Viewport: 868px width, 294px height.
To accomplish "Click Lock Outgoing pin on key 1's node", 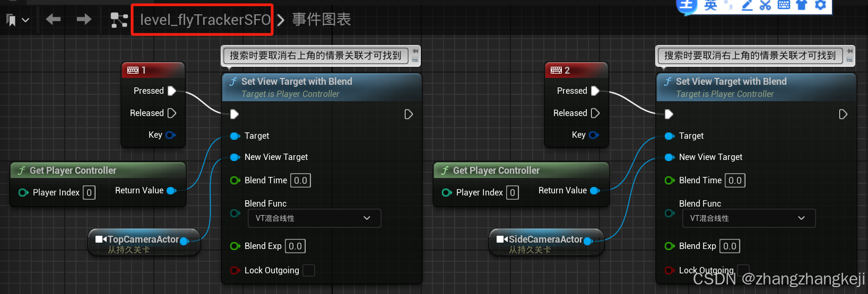I will (235, 270).
